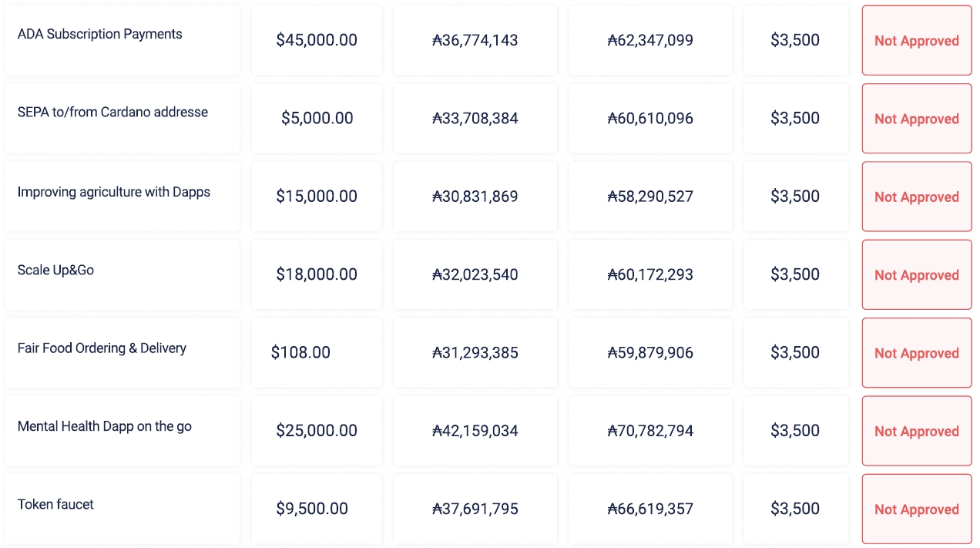Click Not Approved status for Mental Health Dapp
The height and width of the screenshot is (548, 980).
916,431
